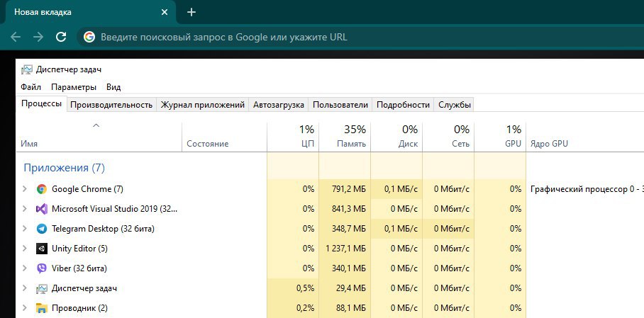Click the Unity Editor icon
Viewport: 644px width, 318px height.
pyautogui.click(x=41, y=249)
